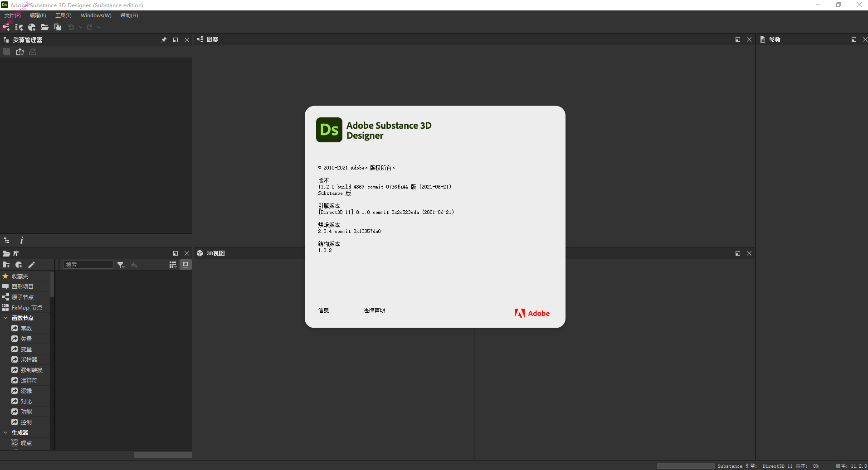Image resolution: width=868 pixels, height=470 pixels.
Task: Click the export/publish icon in 资源管理器 toolbar
Action: [20, 52]
